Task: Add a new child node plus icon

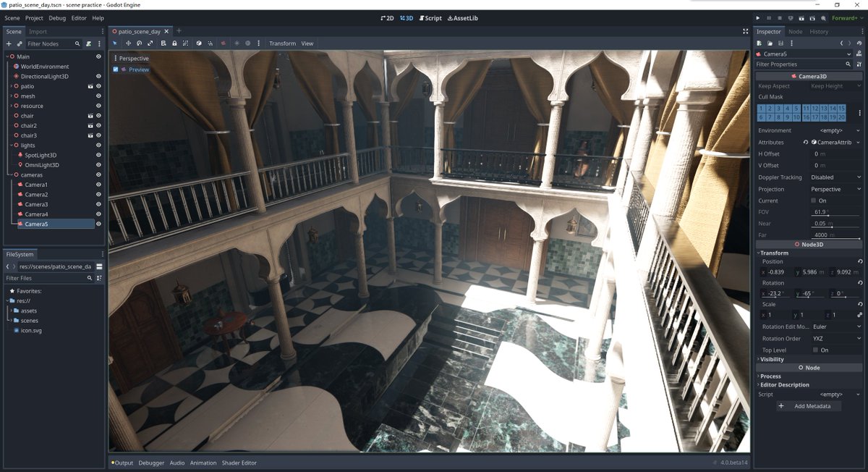Action: [x=9, y=43]
